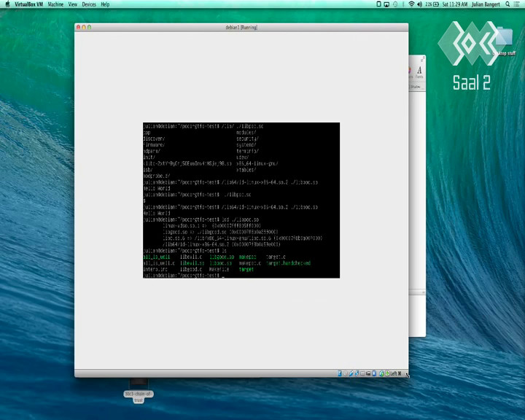Toggle the mouse integration indicator
The image size is (525, 420).
click(x=381, y=373)
